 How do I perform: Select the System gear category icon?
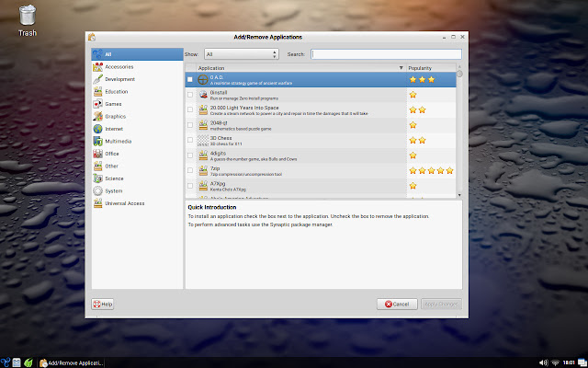pos(98,190)
